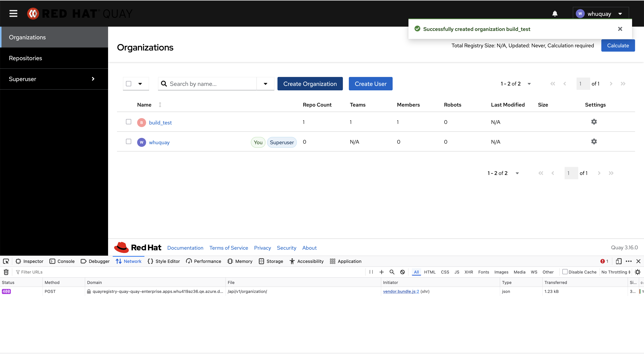Open the build_test organization link
This screenshot has height=354, width=644.
[160, 122]
